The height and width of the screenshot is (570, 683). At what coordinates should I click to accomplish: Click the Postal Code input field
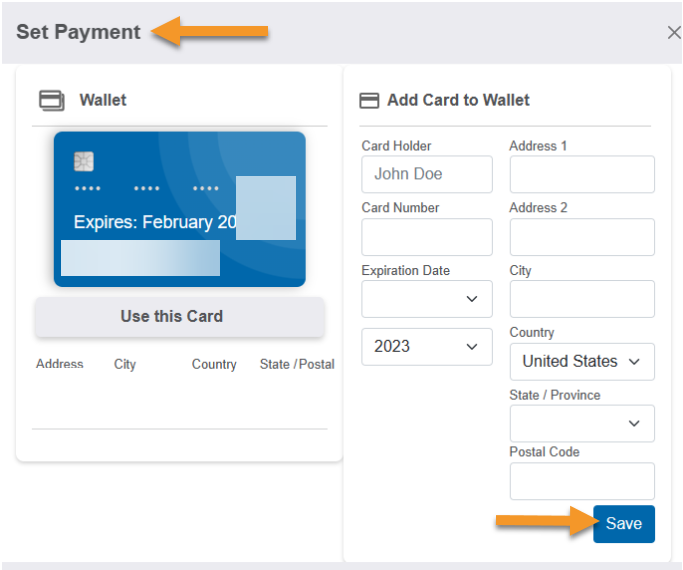[x=582, y=481]
